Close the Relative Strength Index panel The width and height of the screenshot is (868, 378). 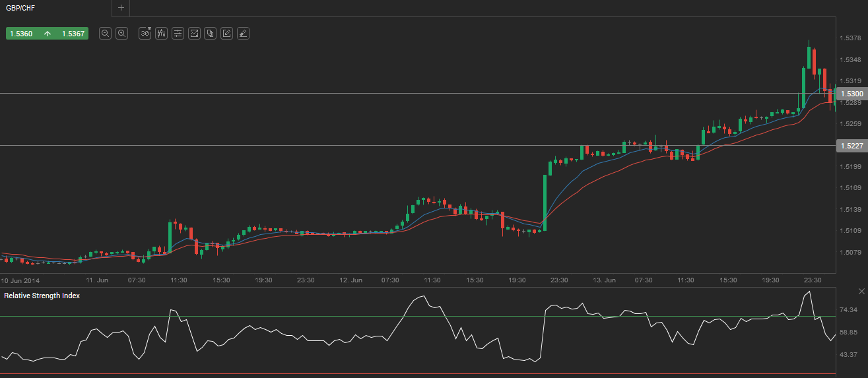pos(861,291)
